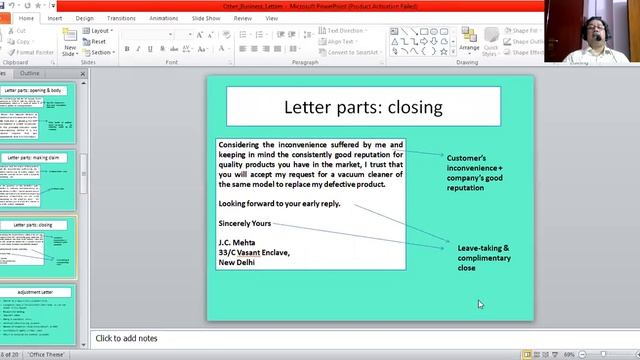Increase the list indent level
Screen dimensions: 640x360
(292, 35)
